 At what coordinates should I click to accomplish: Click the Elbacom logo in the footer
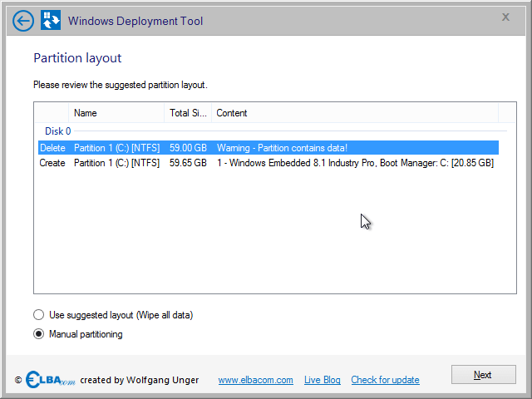tap(50, 379)
